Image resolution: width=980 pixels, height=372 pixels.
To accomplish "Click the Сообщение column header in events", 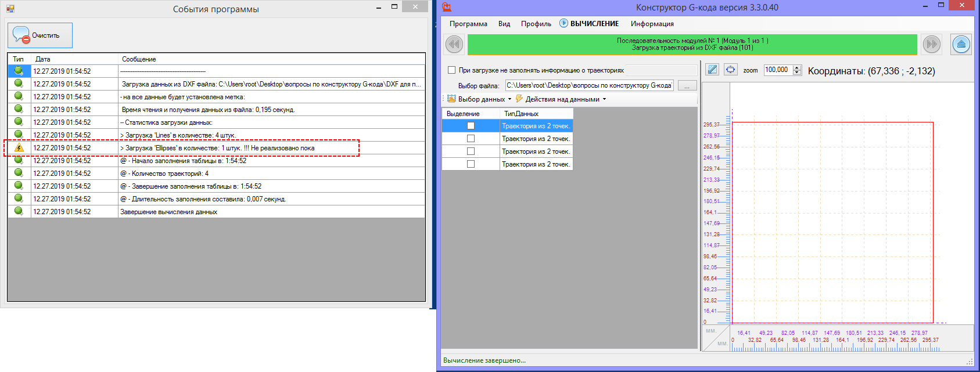I will [x=272, y=59].
